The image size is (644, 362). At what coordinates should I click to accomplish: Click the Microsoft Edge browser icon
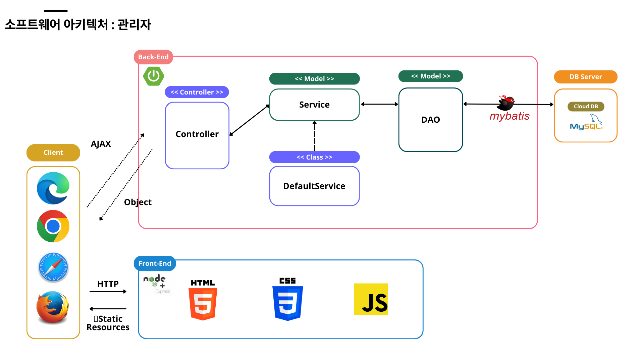click(53, 188)
